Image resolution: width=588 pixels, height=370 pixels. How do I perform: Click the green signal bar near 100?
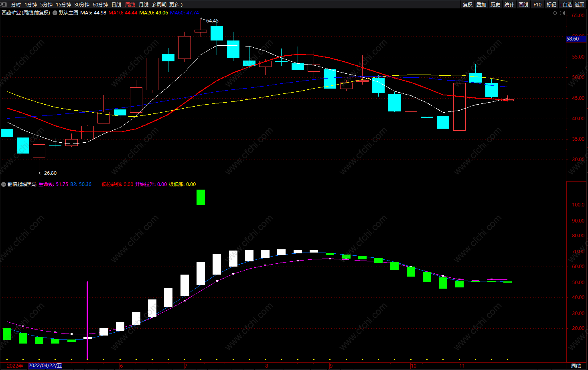pyautogui.click(x=201, y=197)
